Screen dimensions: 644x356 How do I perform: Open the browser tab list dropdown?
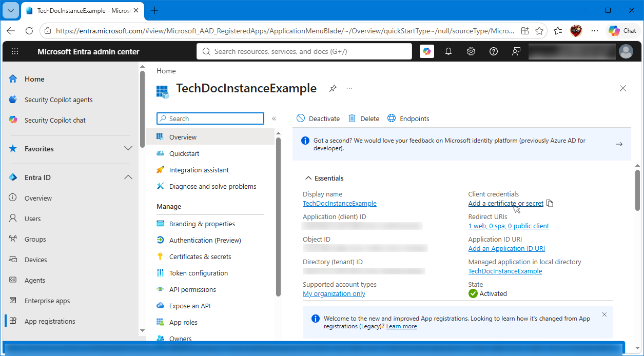pos(11,10)
